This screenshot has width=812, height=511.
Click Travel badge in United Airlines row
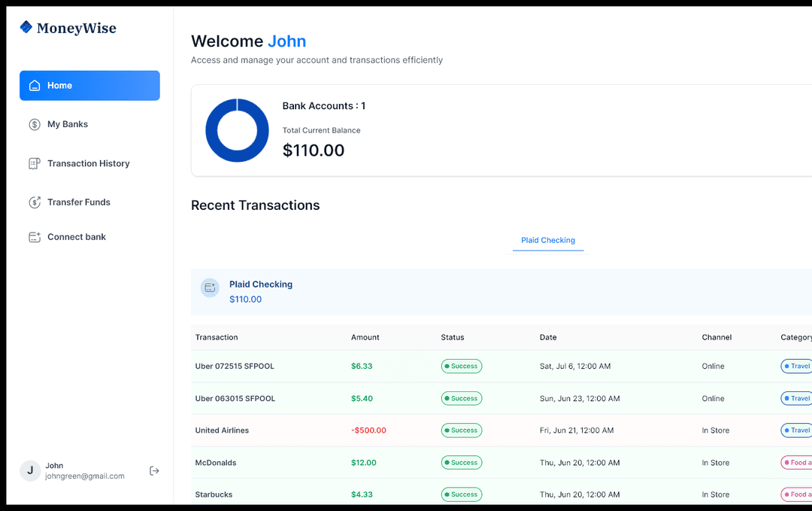[796, 430]
